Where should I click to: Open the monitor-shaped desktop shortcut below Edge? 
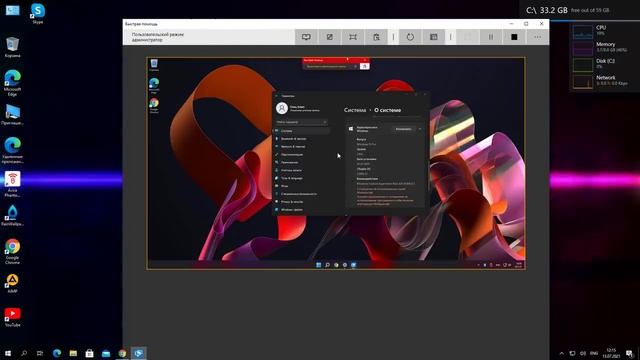point(12,115)
